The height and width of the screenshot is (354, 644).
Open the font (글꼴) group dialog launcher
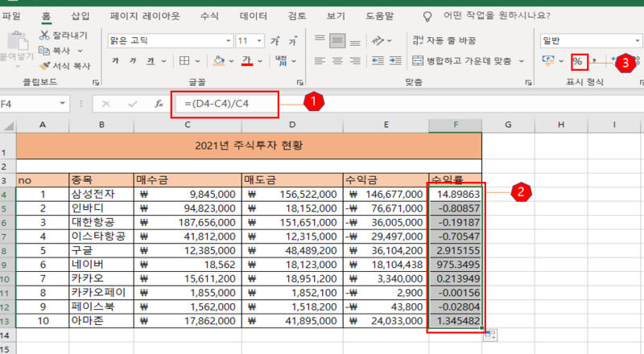click(300, 83)
